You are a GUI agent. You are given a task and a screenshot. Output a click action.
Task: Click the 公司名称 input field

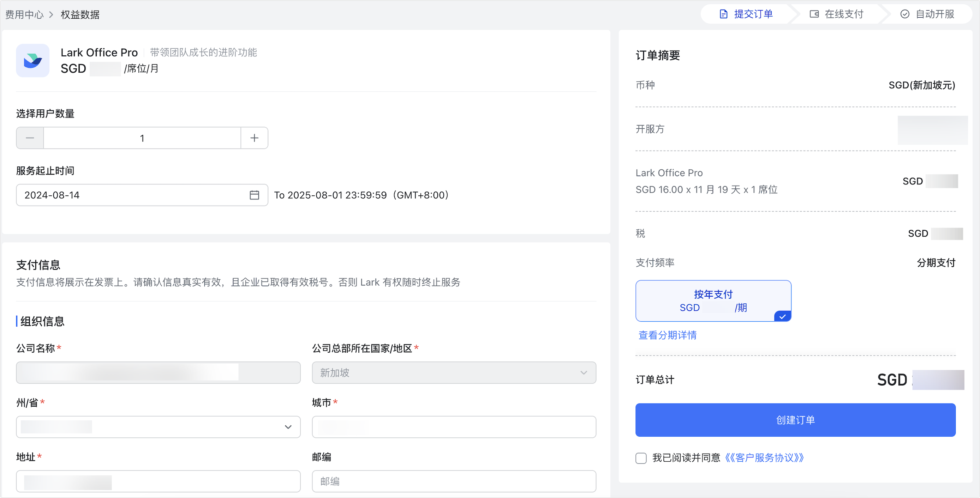tap(158, 372)
